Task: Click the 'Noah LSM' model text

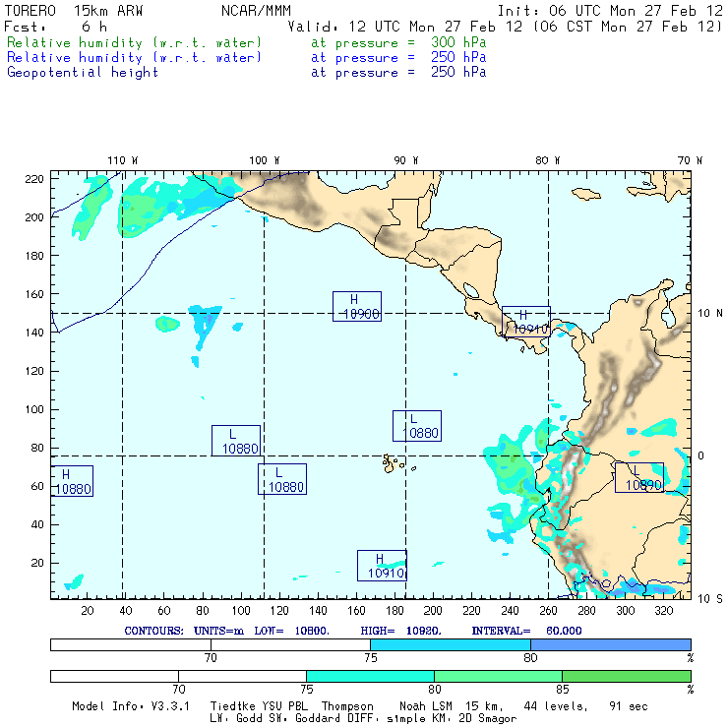Action: pos(425,706)
